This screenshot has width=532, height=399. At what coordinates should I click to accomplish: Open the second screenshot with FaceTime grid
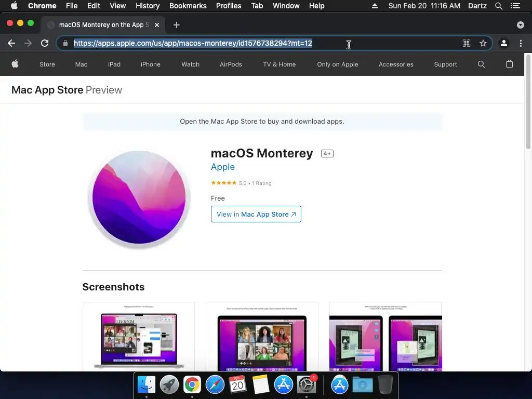click(262, 336)
